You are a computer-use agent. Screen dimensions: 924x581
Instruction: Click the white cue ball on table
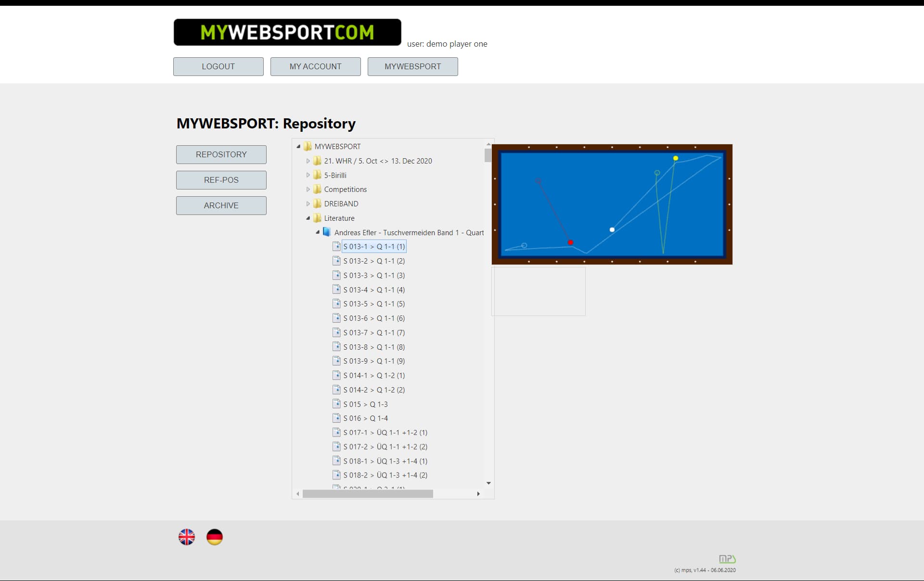612,230
